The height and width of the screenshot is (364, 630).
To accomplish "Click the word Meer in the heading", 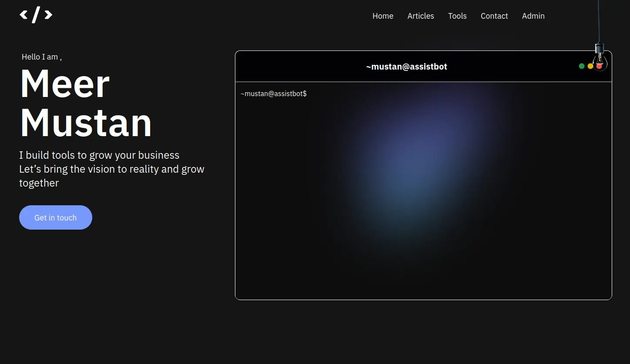I will click(65, 84).
